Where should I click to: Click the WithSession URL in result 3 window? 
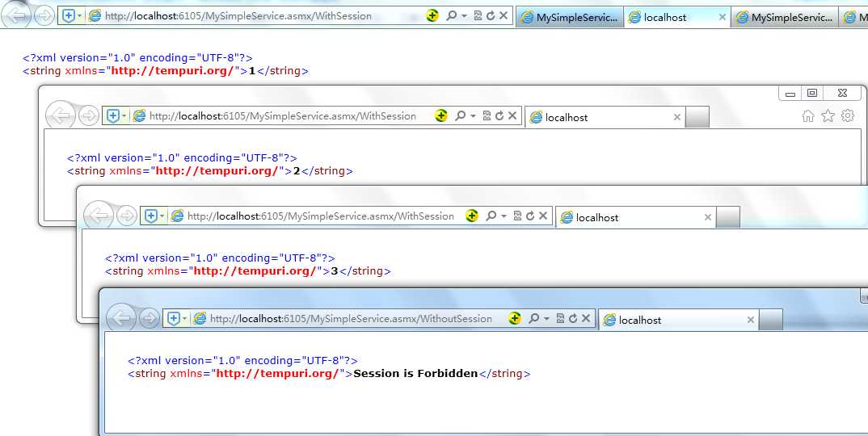point(321,216)
